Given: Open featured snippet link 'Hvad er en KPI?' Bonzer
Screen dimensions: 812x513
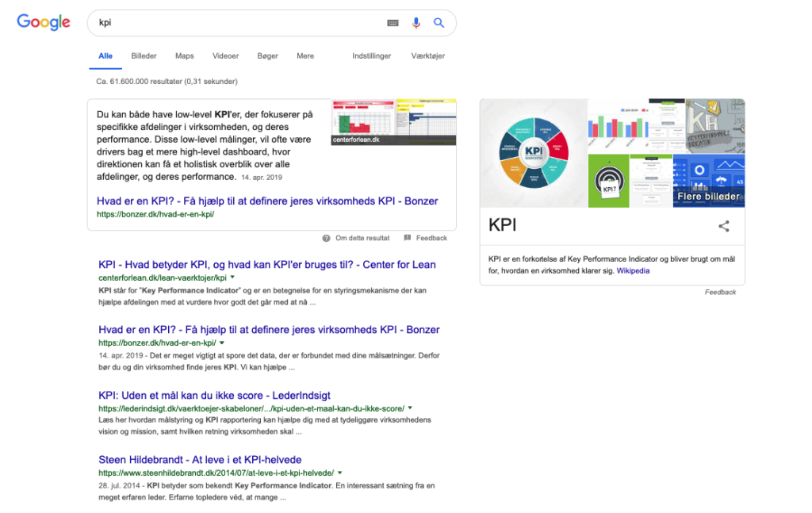Looking at the screenshot, I should 267,201.
